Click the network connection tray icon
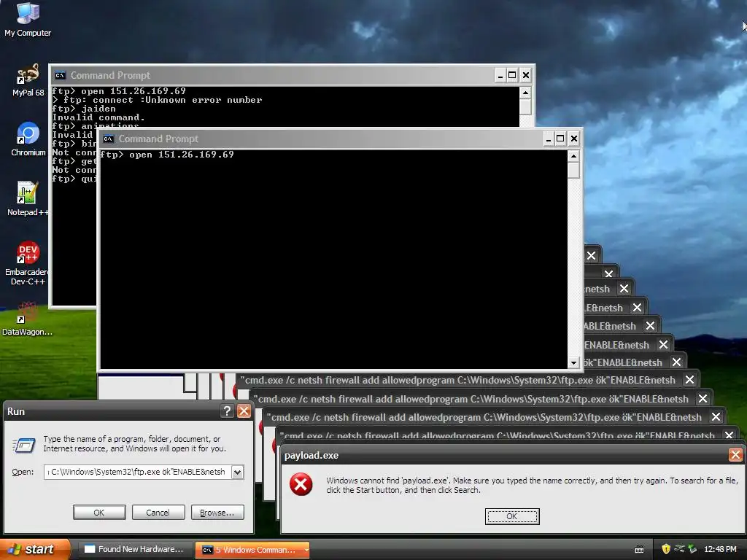The image size is (747, 560). [679, 549]
